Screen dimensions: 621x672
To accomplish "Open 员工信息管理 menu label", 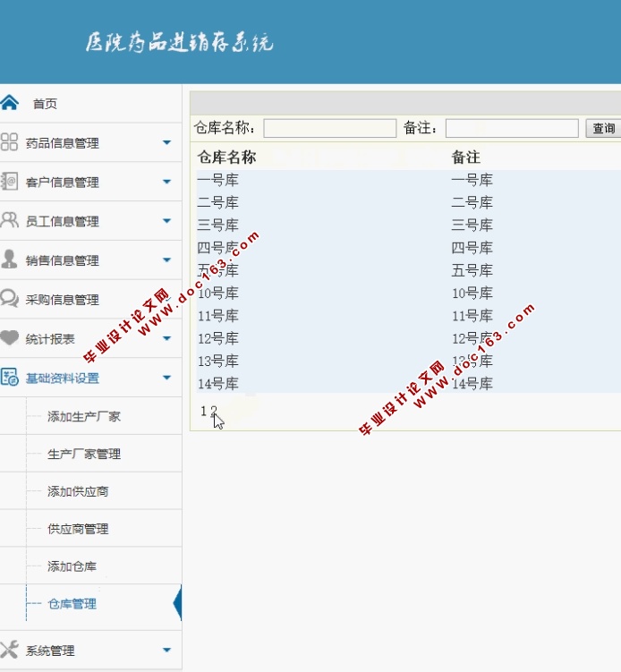I will coord(62,221).
